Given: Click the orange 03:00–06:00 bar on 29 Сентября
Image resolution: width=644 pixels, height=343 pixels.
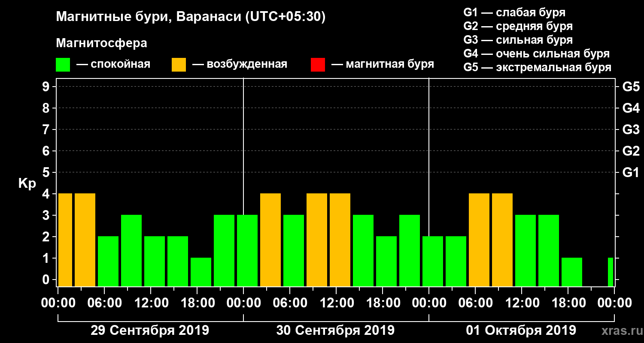Looking at the screenshot, I should click(85, 240).
